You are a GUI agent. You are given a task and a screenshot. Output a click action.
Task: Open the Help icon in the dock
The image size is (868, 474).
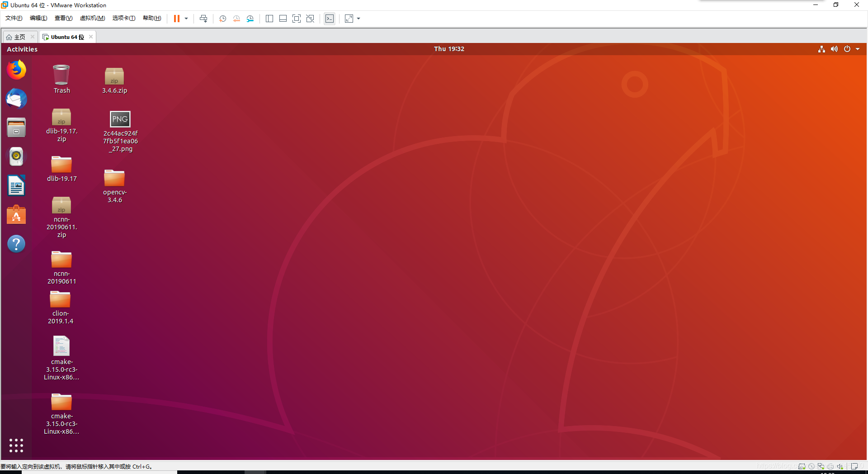pos(16,244)
